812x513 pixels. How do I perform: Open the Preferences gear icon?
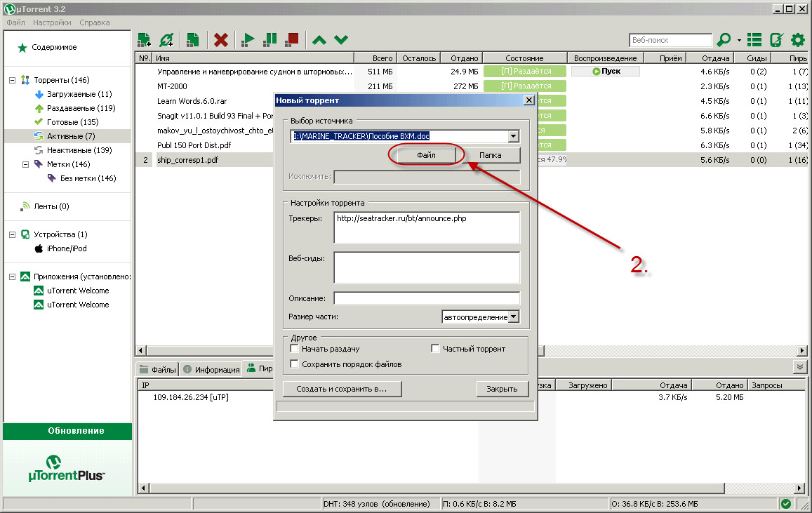(x=798, y=40)
